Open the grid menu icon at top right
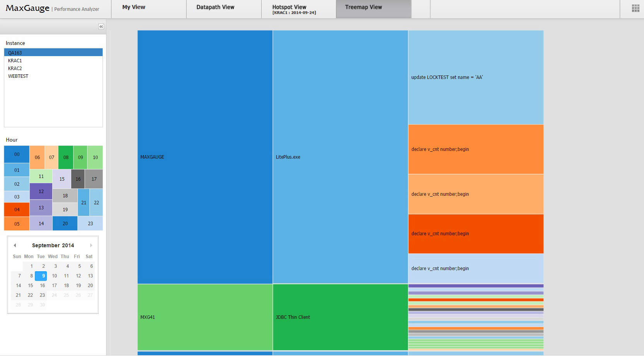 point(635,9)
